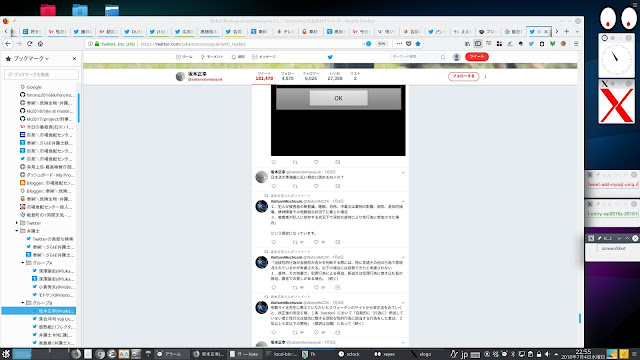Reload the page with Firefox refresh icon
The height and width of the screenshot is (360, 640).
coord(29,44)
